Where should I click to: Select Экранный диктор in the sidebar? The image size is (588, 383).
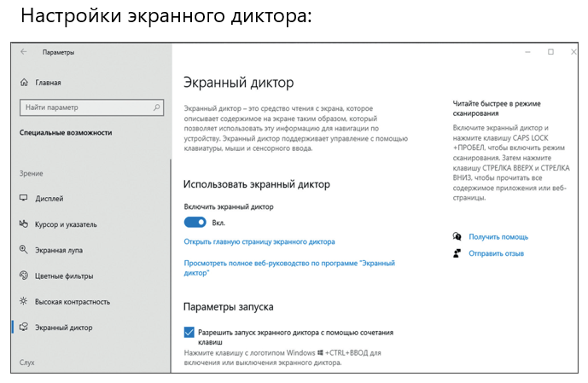coord(64,328)
